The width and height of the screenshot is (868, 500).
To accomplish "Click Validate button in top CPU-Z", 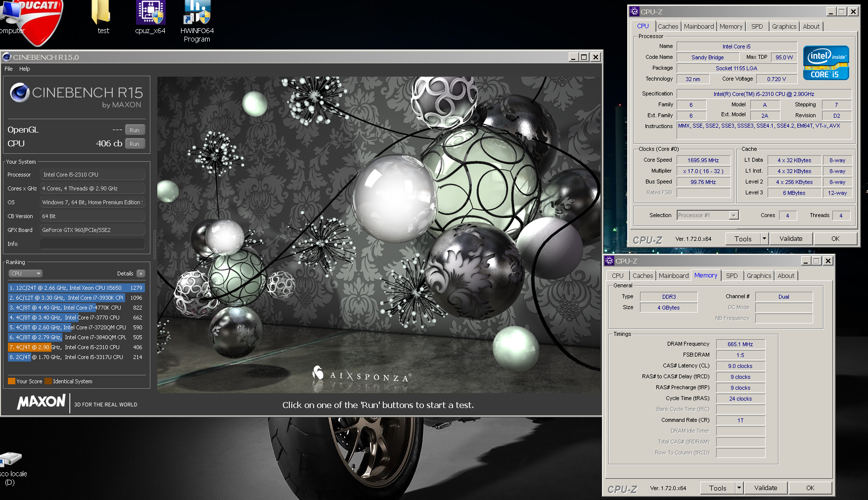I will 791,239.
